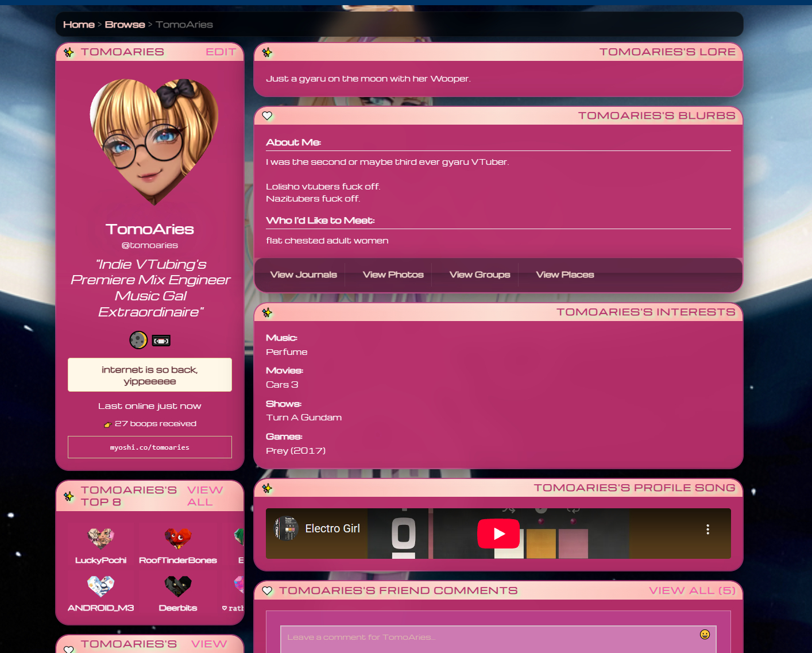The width and height of the screenshot is (812, 653).
Task: Go to View Places tab
Action: (564, 275)
